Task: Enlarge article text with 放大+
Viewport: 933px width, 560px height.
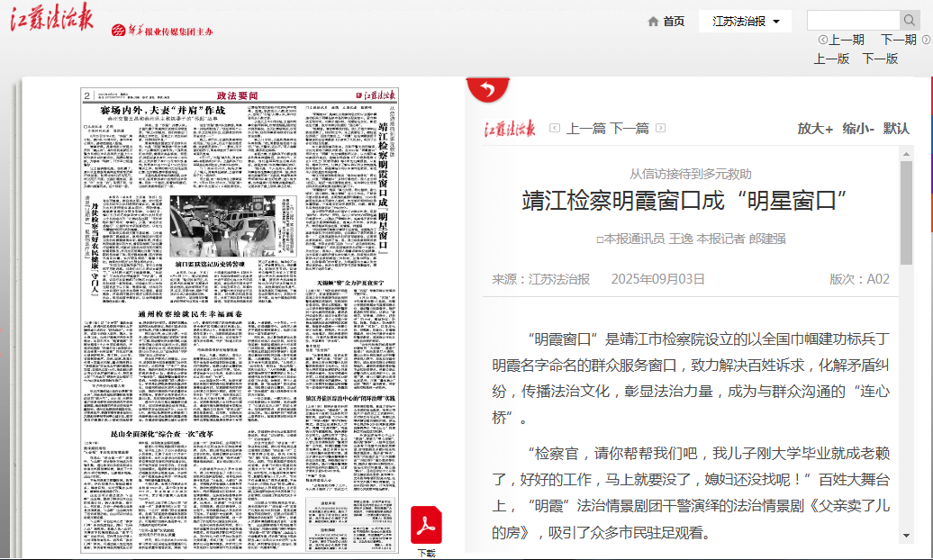Action: point(815,129)
